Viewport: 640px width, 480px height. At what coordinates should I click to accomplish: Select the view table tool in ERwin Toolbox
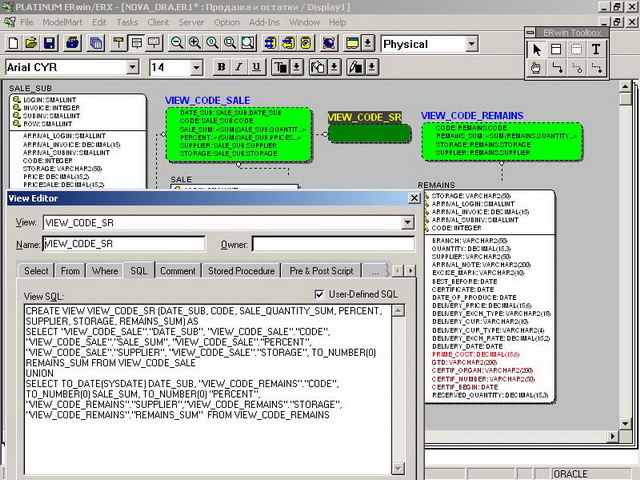[x=576, y=50]
